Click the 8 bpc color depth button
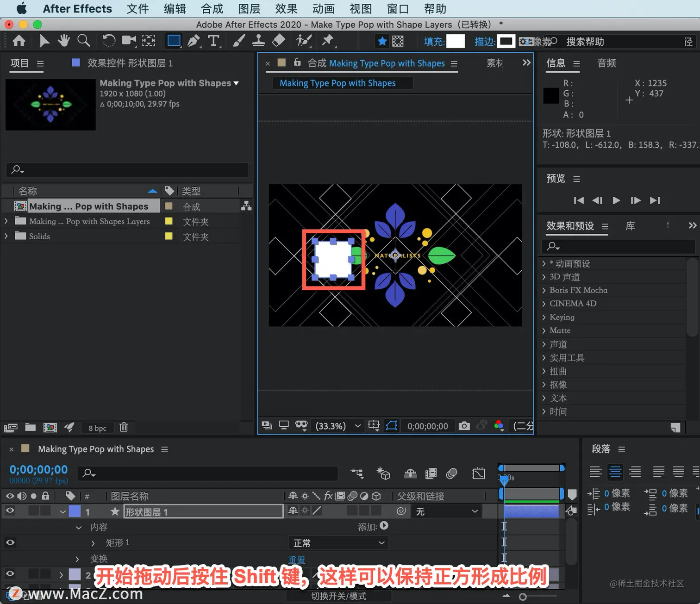700x604 pixels. [x=98, y=428]
